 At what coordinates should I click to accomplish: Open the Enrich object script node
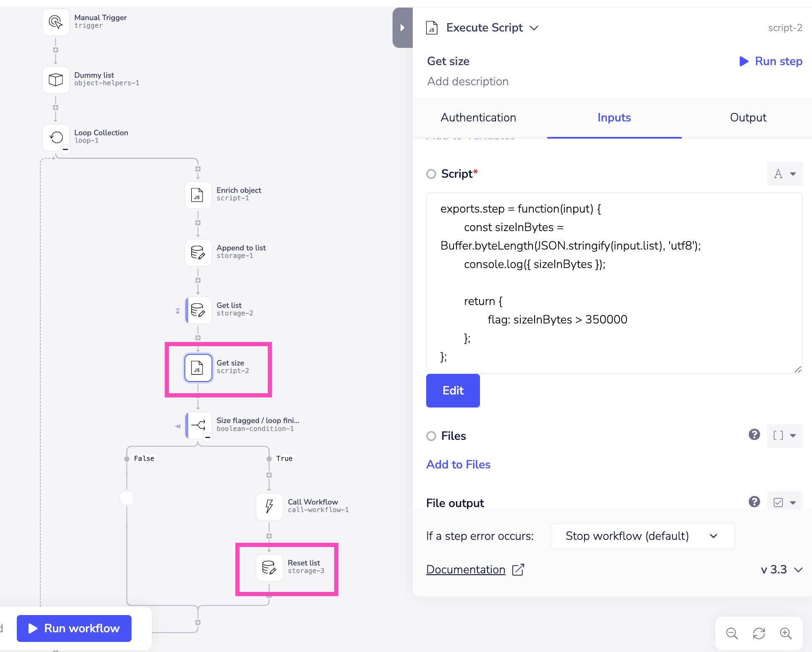pyautogui.click(x=198, y=195)
